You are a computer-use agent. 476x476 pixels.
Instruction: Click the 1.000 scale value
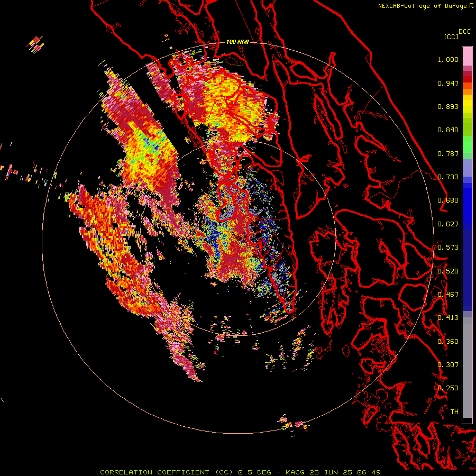[448, 59]
